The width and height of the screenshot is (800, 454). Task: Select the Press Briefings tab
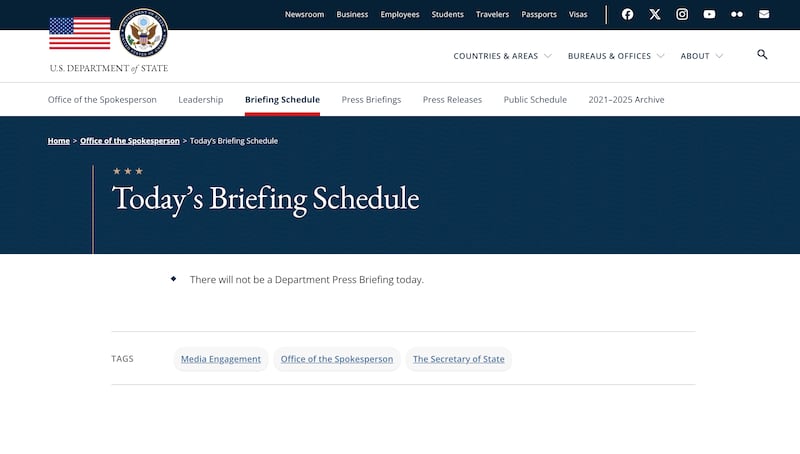[371, 99]
